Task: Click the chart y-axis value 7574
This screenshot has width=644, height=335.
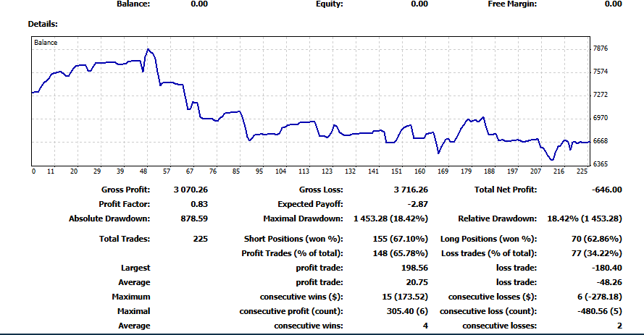Action: tap(600, 72)
